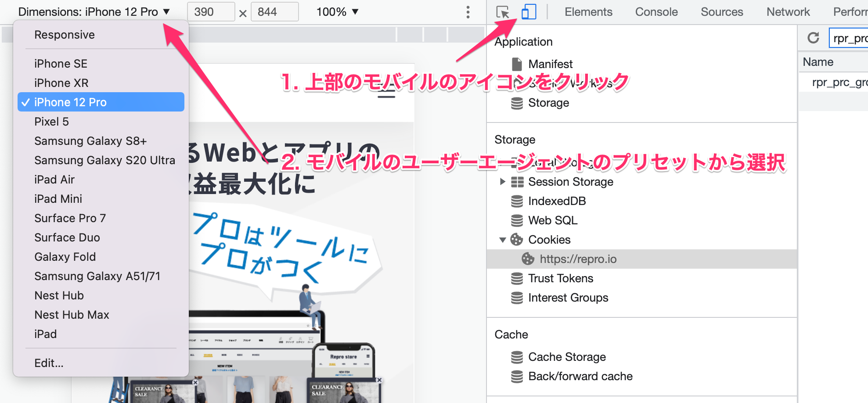
Task: Click the cookie filter field with rpr_prc
Action: coord(849,38)
